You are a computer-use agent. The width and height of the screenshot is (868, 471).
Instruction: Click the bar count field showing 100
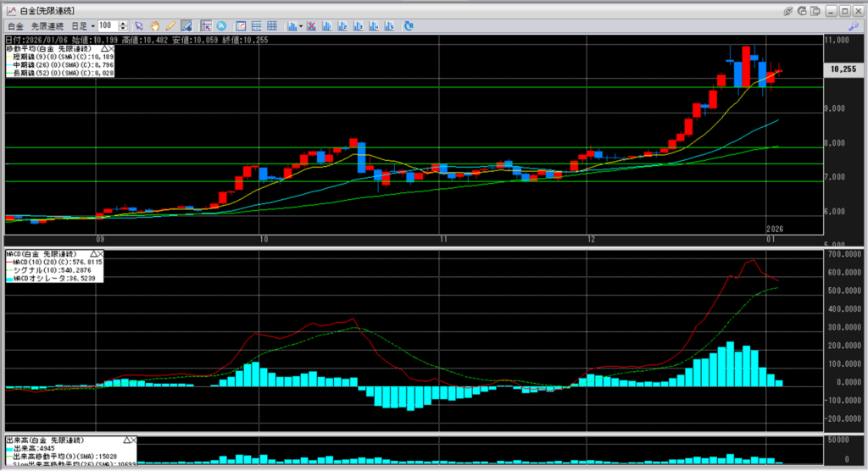[x=108, y=26]
